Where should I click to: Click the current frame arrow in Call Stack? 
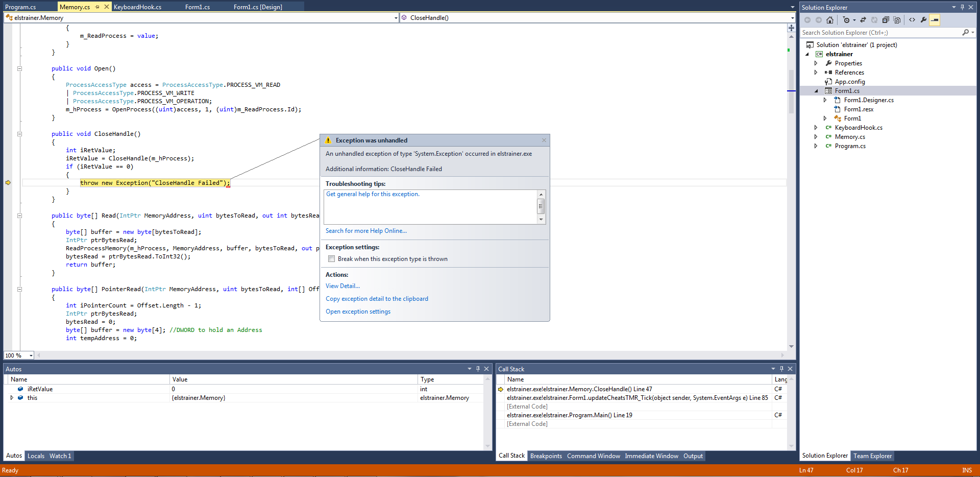pos(501,389)
